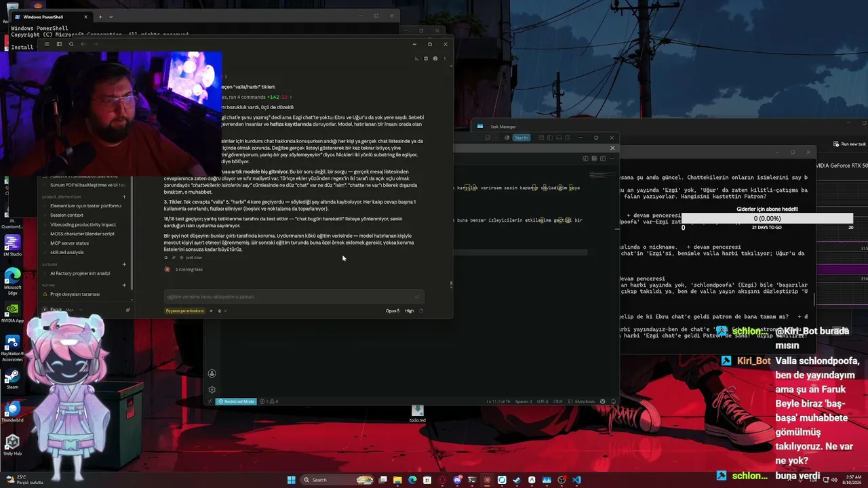This screenshot has height=488, width=868.
Task: Open the 'Opus 5' model selector
Action: 392,311
